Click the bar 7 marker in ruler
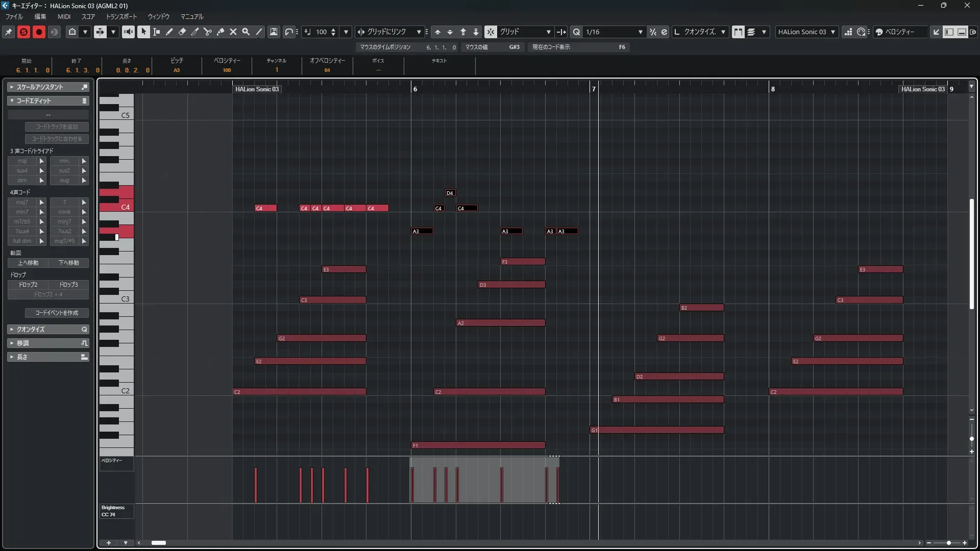 pyautogui.click(x=594, y=89)
